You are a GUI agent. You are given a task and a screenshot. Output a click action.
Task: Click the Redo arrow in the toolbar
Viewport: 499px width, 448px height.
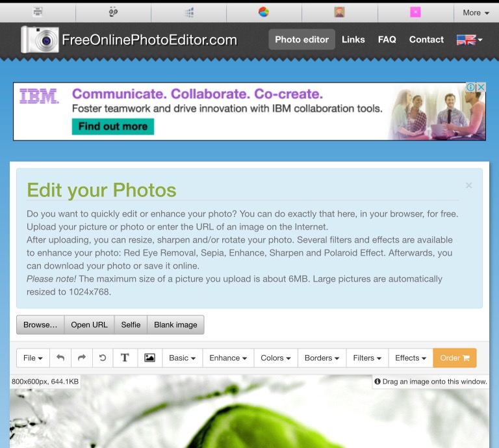(82, 358)
